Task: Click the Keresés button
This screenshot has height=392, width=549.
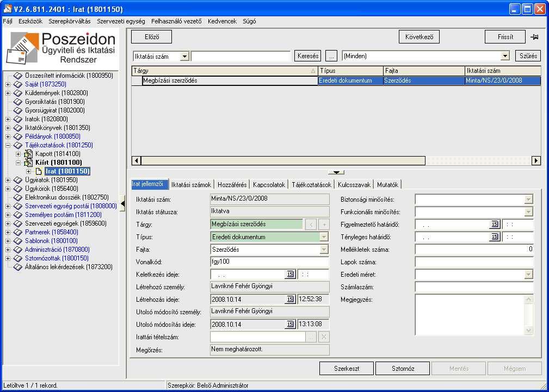Action: click(x=308, y=56)
